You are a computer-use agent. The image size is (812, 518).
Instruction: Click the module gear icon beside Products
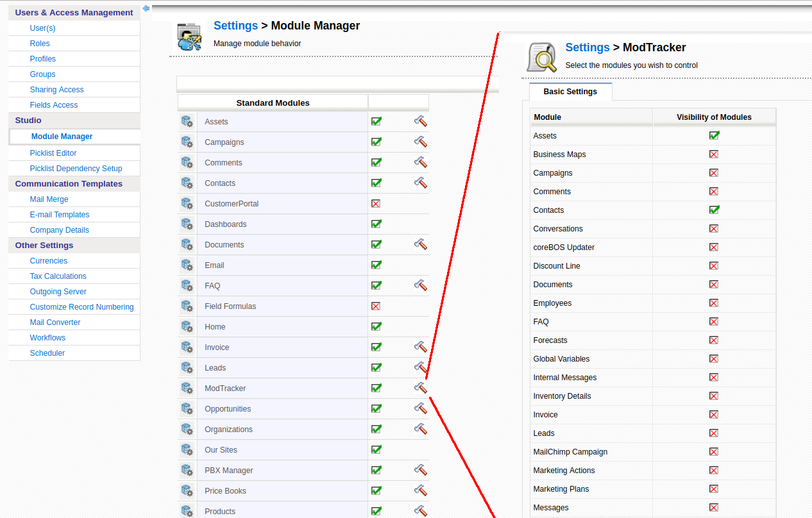[x=187, y=511]
